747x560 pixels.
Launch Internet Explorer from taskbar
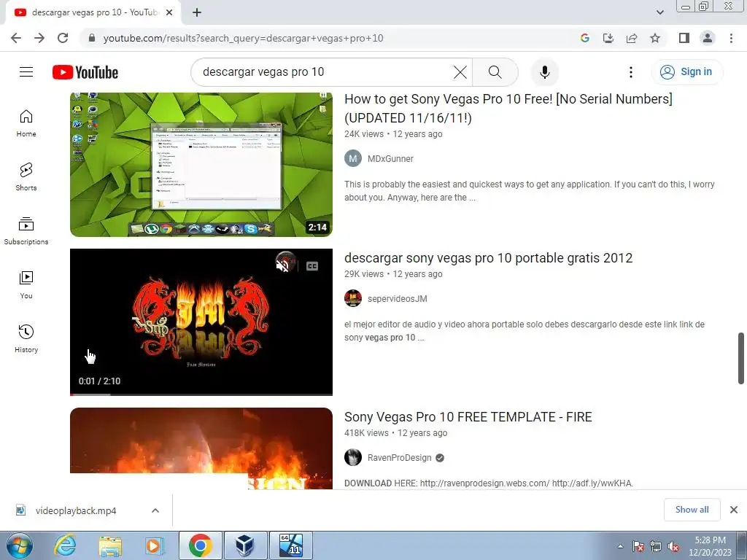tap(65, 545)
